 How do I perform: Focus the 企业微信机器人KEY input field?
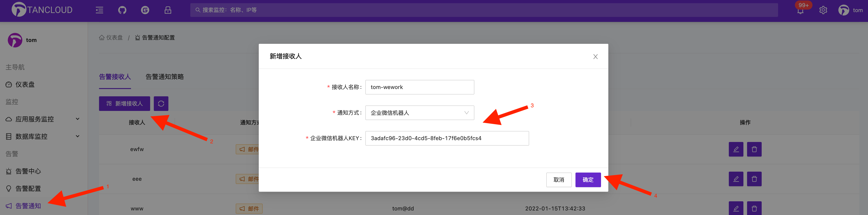pos(447,138)
